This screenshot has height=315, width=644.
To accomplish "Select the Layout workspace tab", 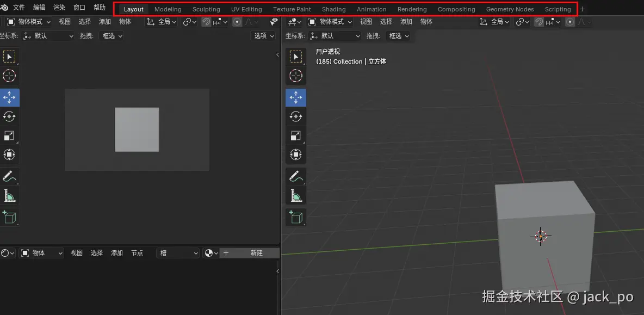I will click(x=133, y=9).
